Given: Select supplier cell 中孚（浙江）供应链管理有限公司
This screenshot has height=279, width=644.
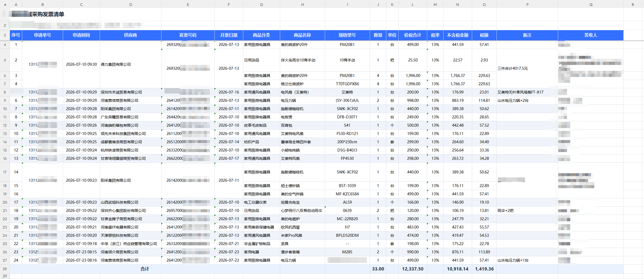Looking at the screenshot, I should [130, 244].
